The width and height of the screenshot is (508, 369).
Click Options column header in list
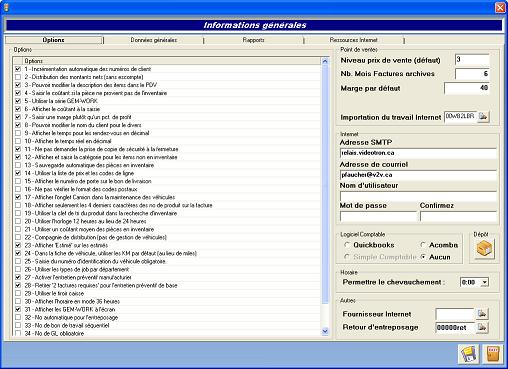(171, 61)
